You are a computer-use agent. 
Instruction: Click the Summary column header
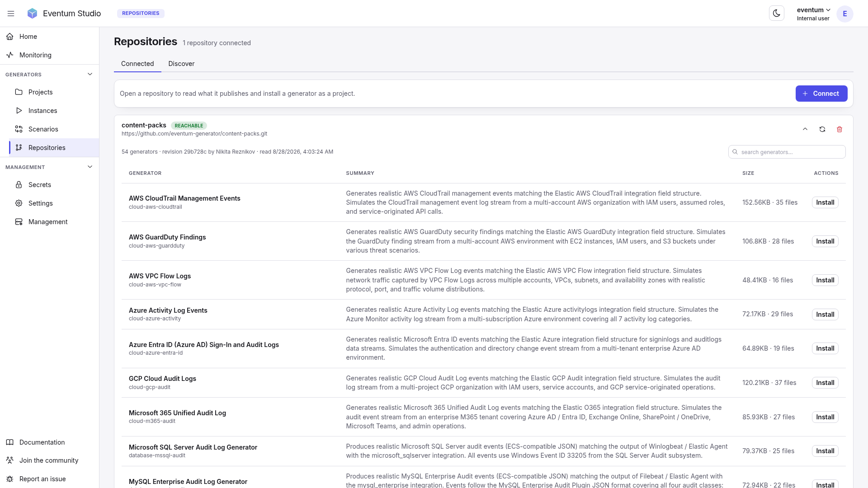(360, 173)
